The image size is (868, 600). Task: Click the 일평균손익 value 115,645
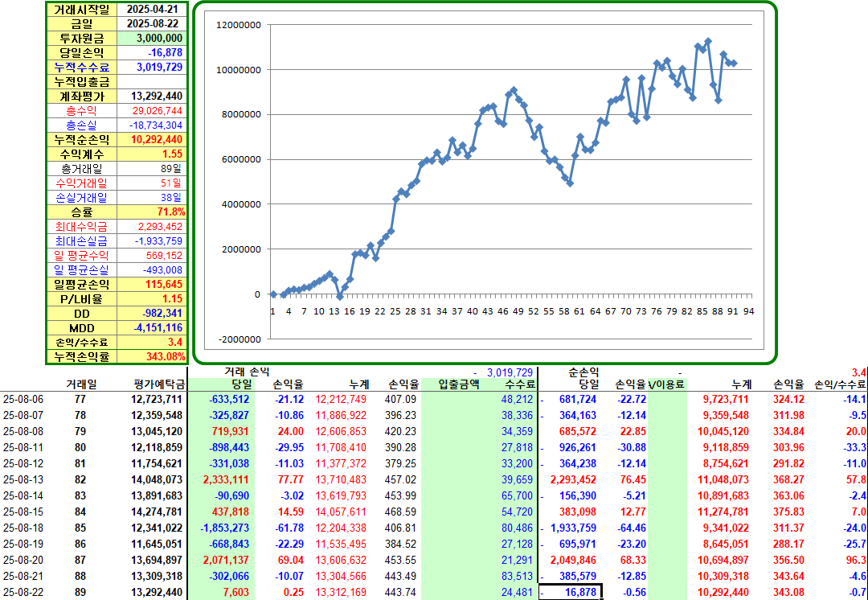[152, 284]
